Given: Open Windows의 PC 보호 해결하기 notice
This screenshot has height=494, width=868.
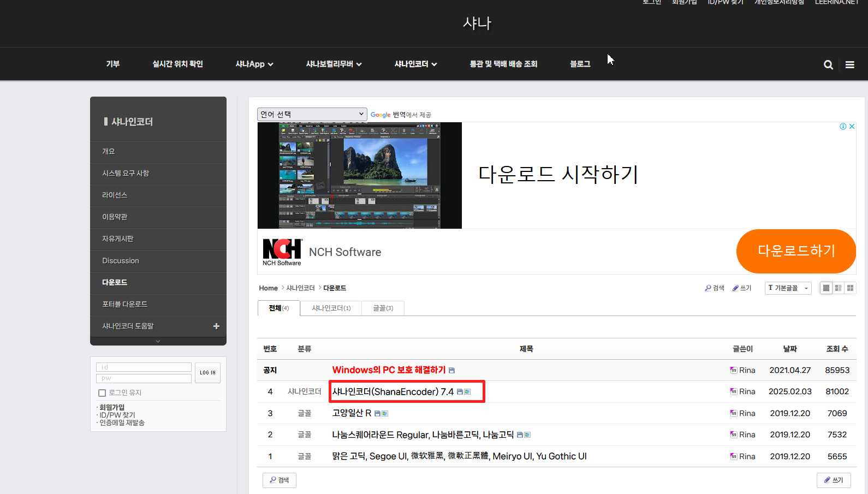Looking at the screenshot, I should (389, 370).
